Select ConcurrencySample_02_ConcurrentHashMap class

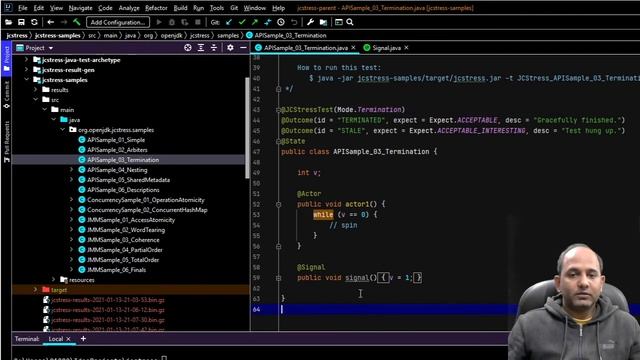147,210
